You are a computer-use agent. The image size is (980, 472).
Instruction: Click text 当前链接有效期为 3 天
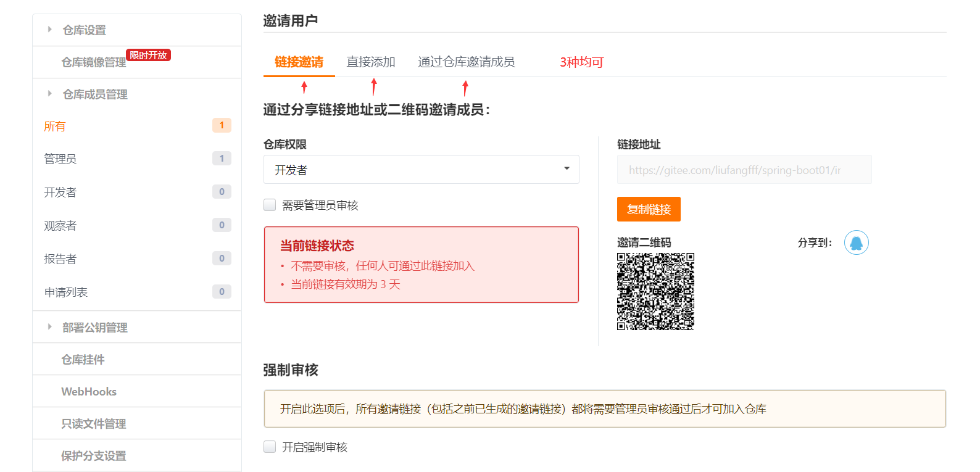[346, 284]
